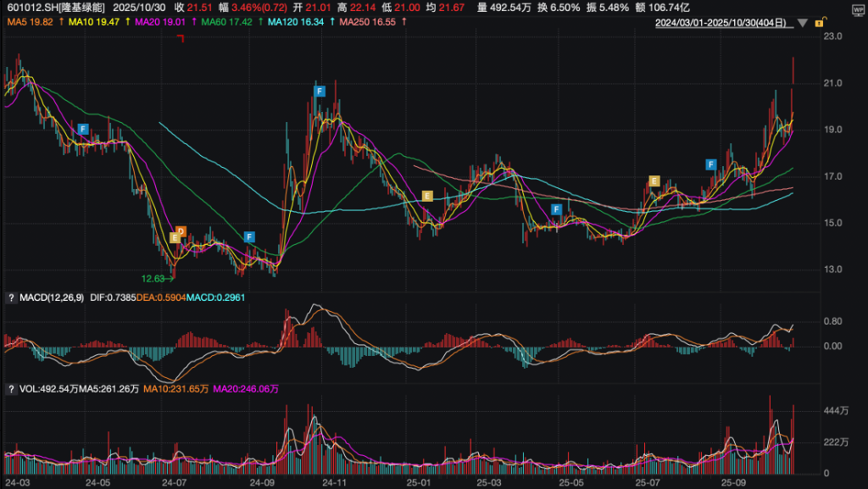
Task: Click the F marker just before 25-09
Action: (x=711, y=164)
